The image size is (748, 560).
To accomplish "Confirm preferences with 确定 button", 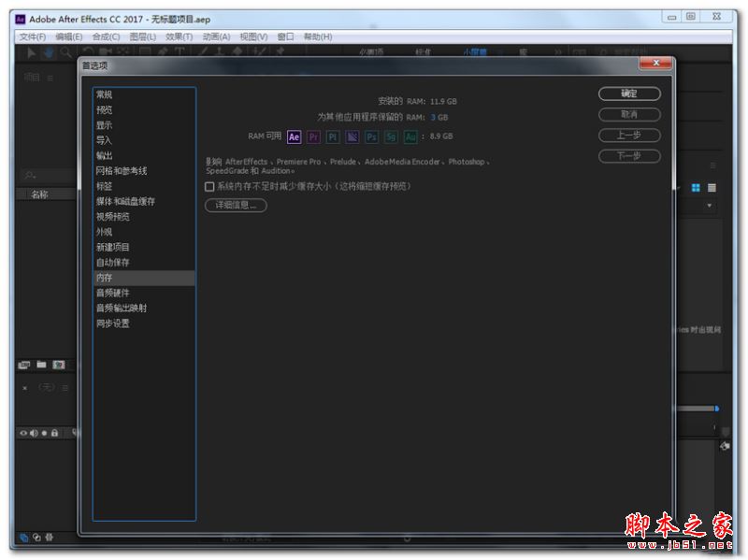I will [x=629, y=94].
